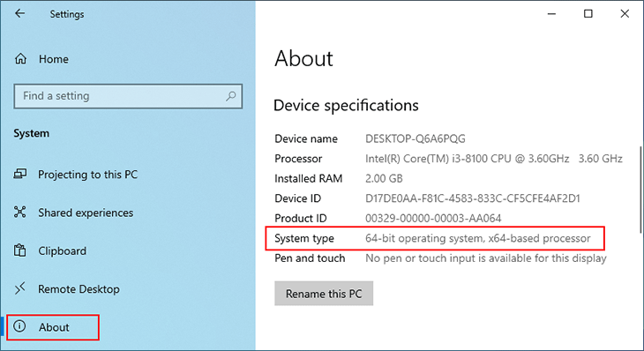The image size is (644, 351).
Task: Click the Product ID value 00329-00000-00003-AA064
Action: pos(433,219)
